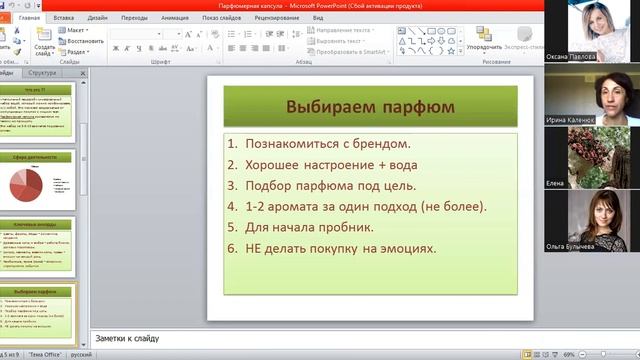Click the numbered list icon

(x=248, y=34)
